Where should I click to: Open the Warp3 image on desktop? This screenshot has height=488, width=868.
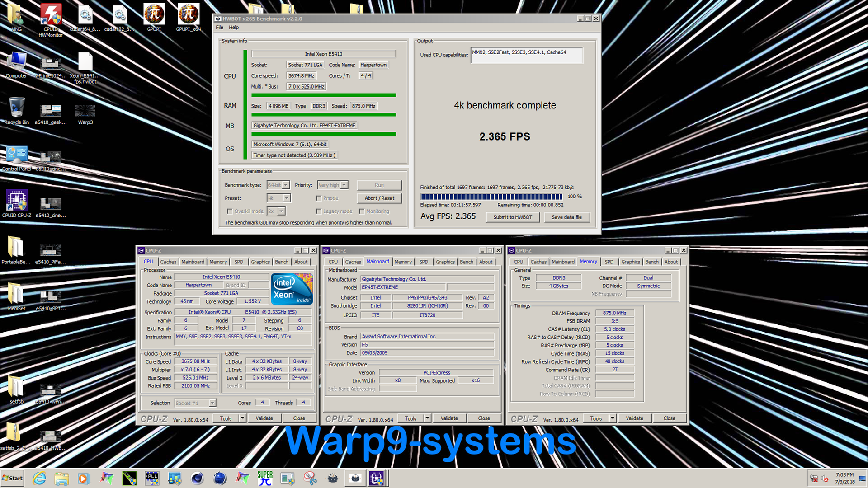coord(85,114)
